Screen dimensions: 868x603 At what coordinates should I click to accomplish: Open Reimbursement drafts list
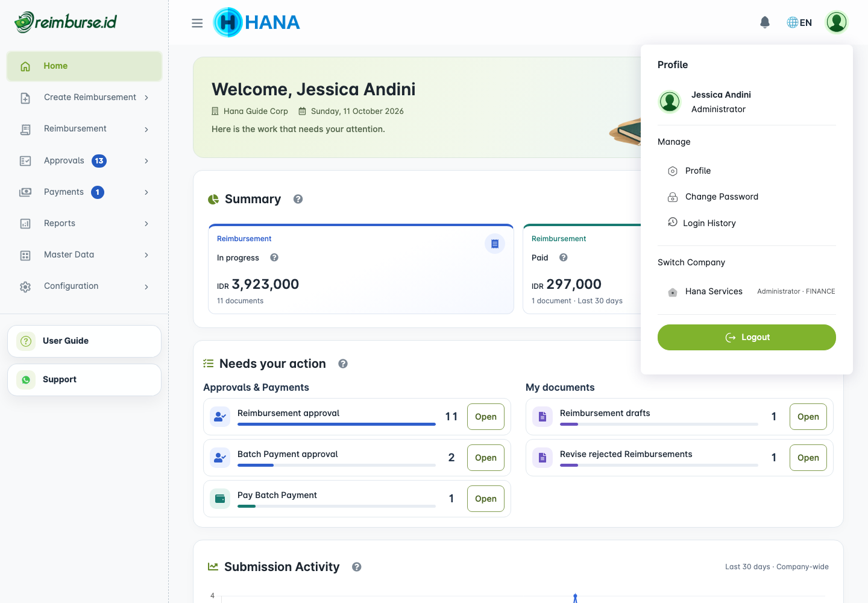808,417
